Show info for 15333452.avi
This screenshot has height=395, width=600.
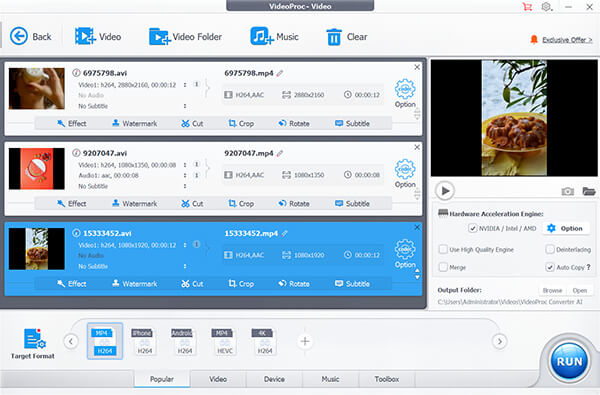click(x=76, y=233)
